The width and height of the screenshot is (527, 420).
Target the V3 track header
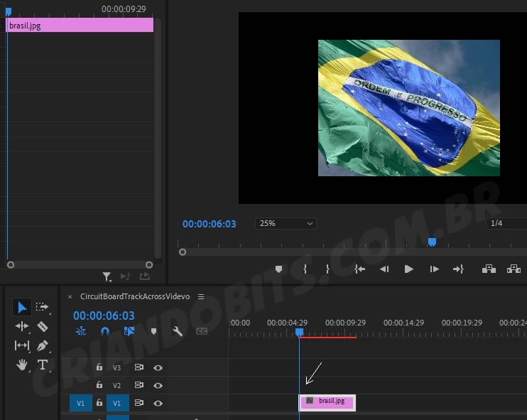tap(116, 367)
